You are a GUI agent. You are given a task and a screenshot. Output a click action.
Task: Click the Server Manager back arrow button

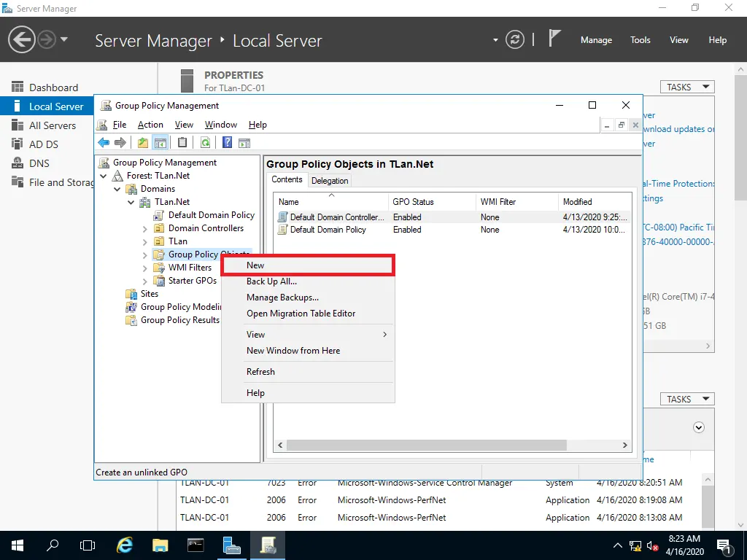pos(21,39)
